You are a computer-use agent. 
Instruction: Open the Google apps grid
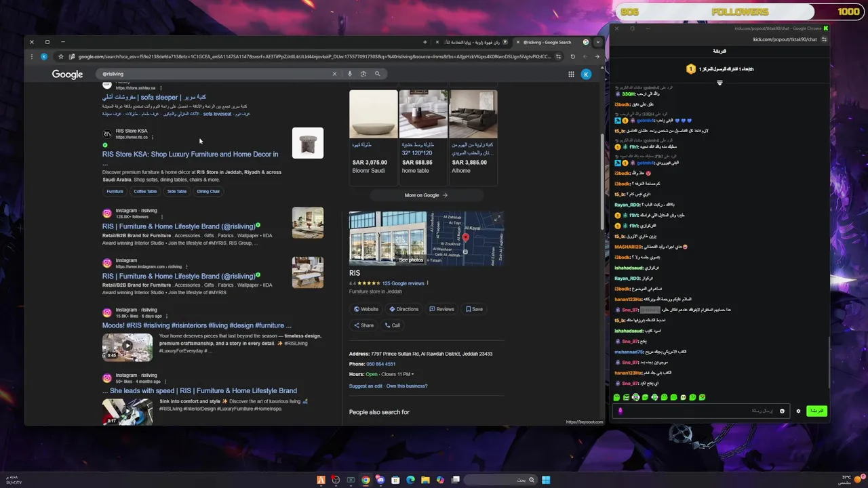point(571,74)
